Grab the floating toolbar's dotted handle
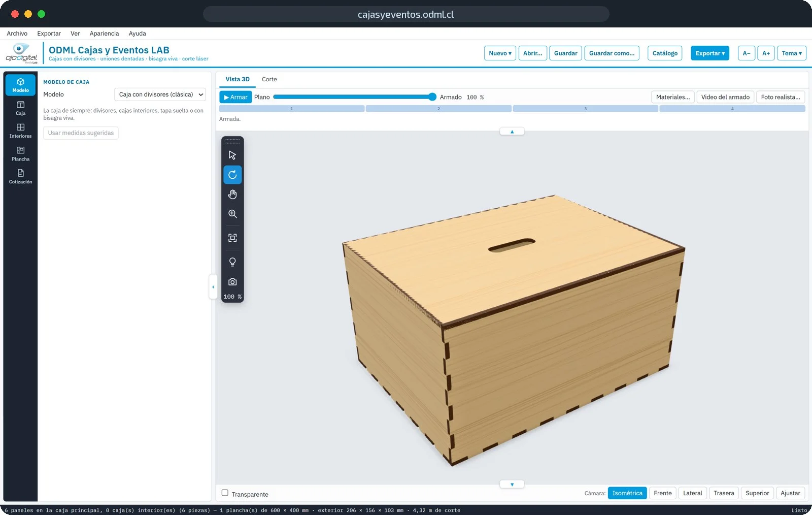Image resolution: width=812 pixels, height=515 pixels. [x=232, y=141]
